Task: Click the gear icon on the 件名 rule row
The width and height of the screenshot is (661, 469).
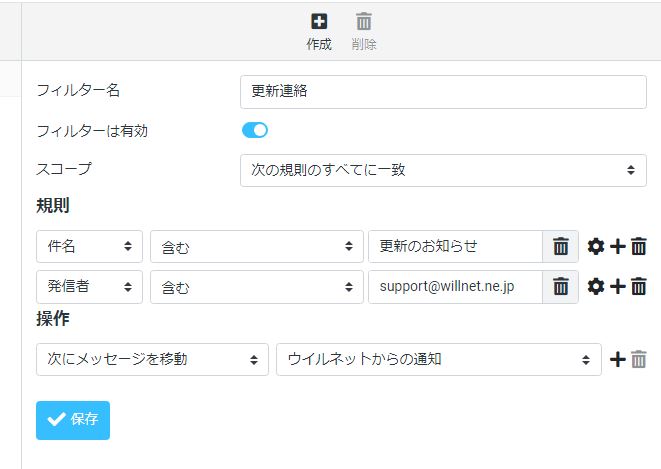Action: coord(596,246)
